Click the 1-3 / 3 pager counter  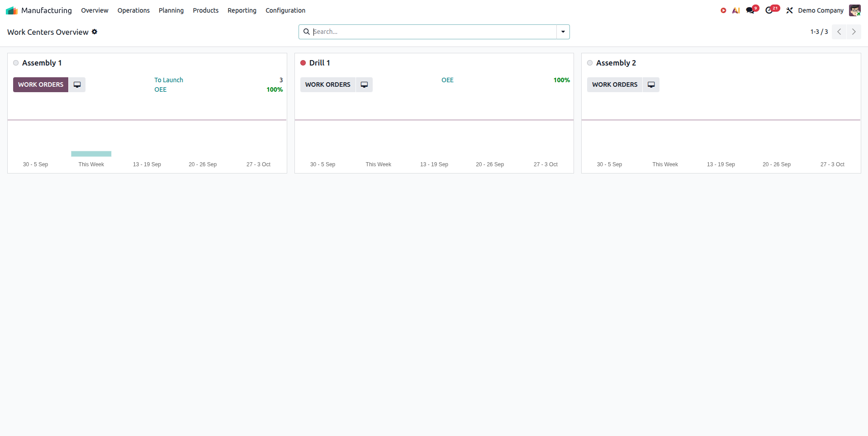819,32
